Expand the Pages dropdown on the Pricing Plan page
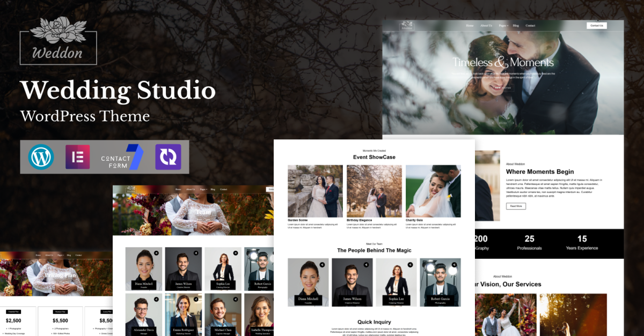644x336 pixels. (60, 255)
